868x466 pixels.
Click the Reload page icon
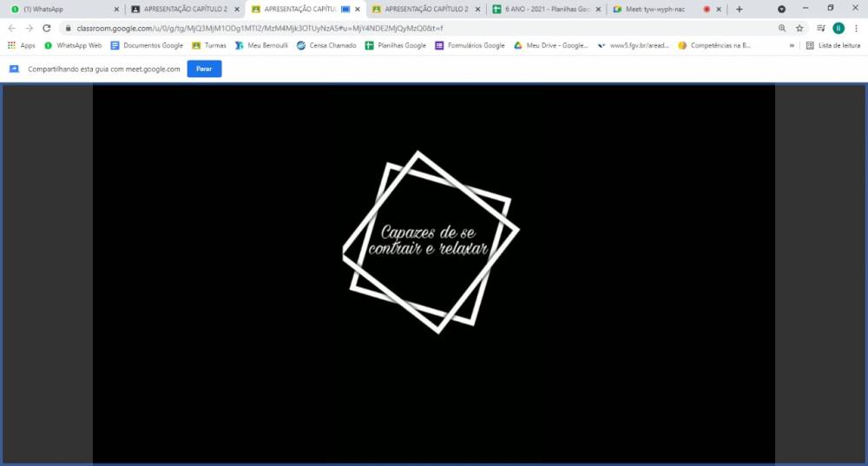(47, 28)
